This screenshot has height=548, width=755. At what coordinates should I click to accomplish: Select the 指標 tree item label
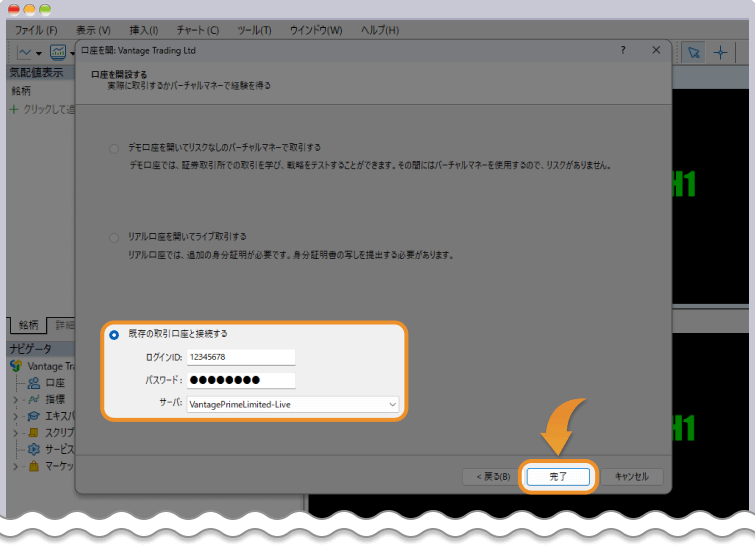pos(55,399)
